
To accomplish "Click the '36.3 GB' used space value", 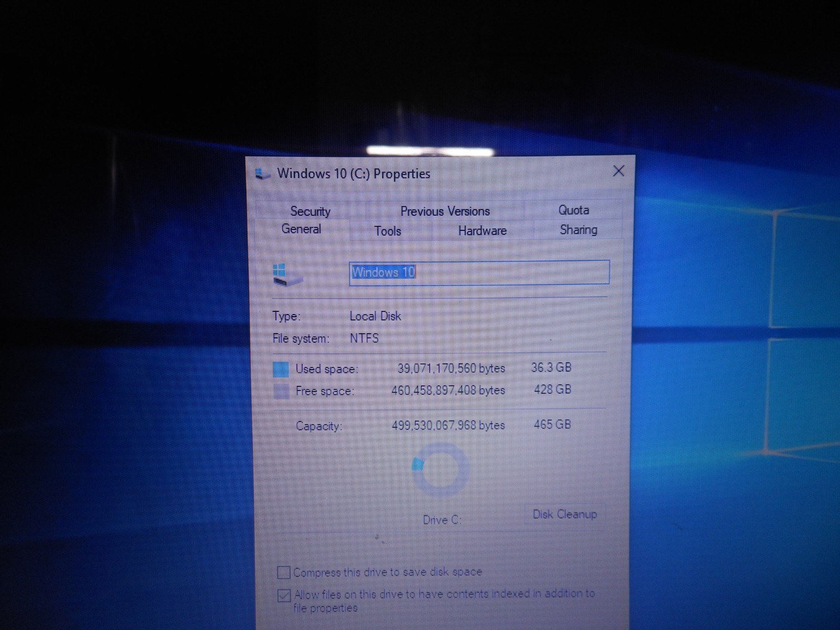I will tap(551, 367).
